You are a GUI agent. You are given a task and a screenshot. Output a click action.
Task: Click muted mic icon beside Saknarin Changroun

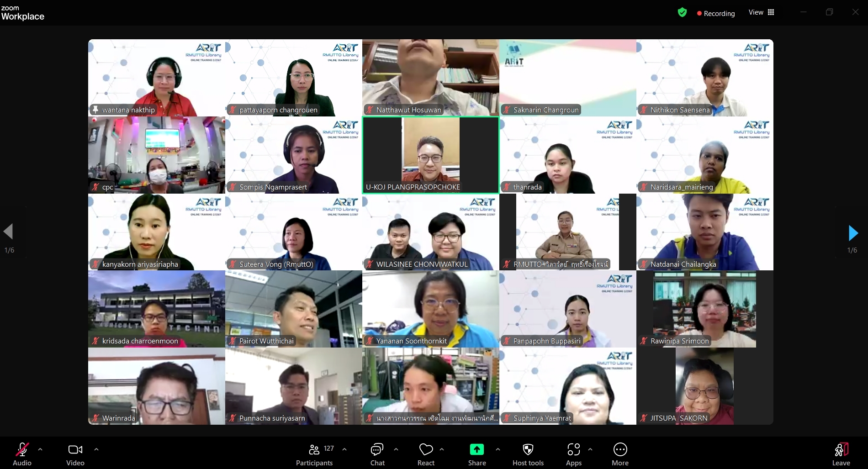point(507,110)
